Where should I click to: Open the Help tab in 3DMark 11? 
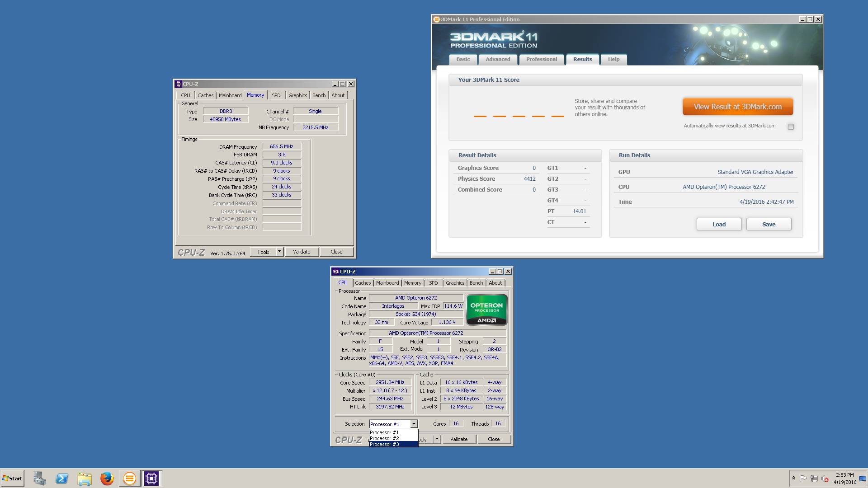point(613,59)
